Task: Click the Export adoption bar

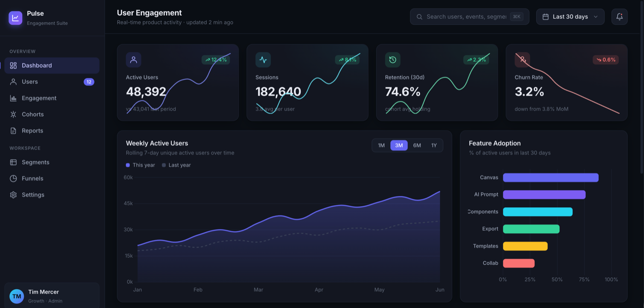Action: pos(531,229)
